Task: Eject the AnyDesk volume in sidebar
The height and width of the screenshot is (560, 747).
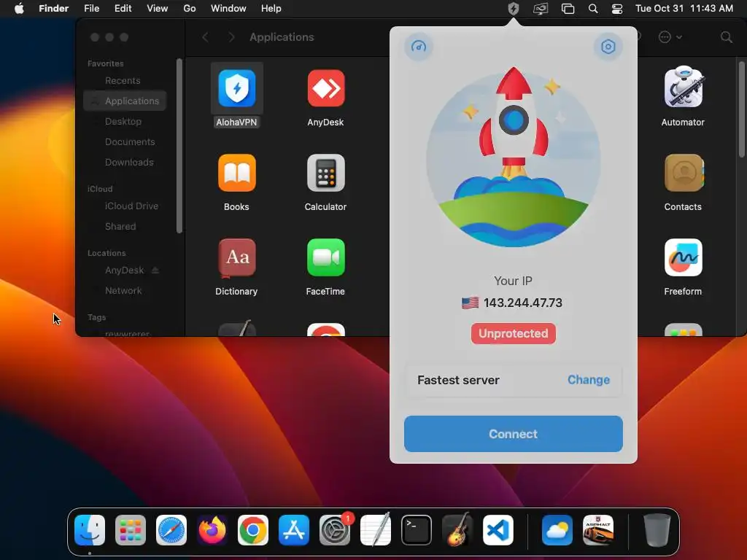Action: coord(155,270)
